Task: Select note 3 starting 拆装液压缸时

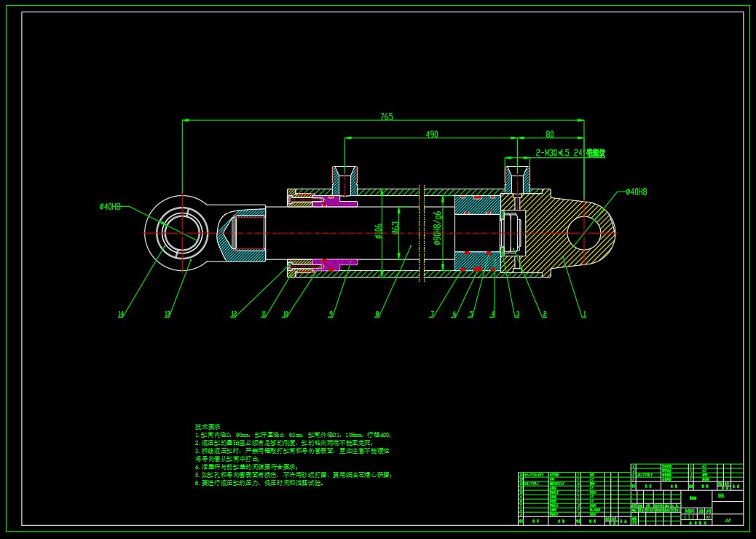Action: [292, 451]
